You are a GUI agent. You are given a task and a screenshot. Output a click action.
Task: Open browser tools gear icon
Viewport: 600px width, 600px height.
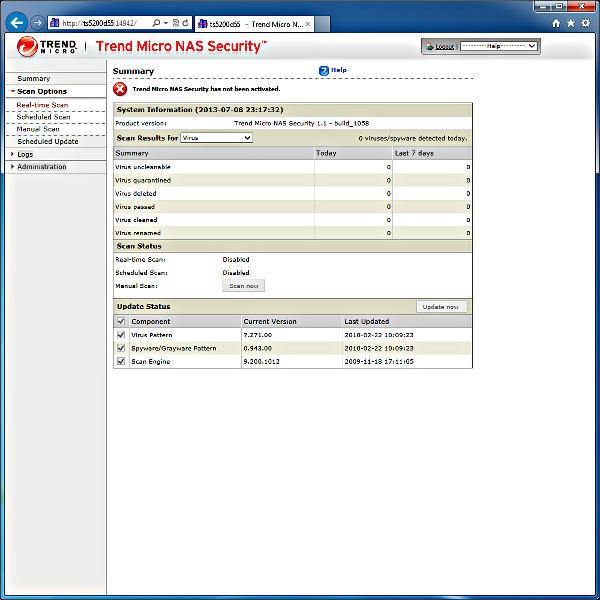[585, 23]
